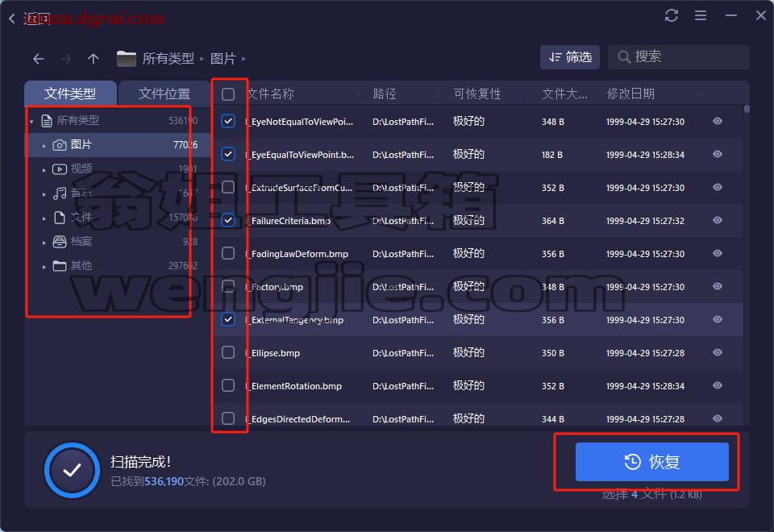Expand the 文件 tree node arrow

[44, 218]
